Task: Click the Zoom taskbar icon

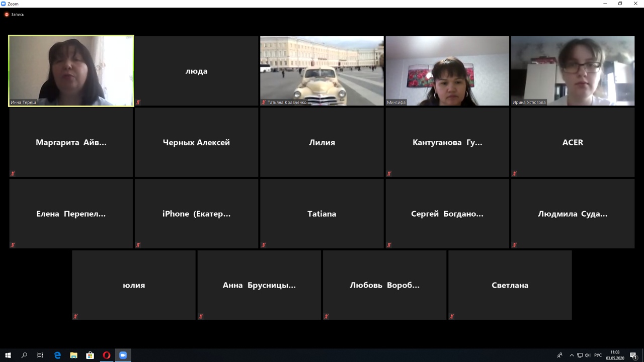Action: coord(123,355)
